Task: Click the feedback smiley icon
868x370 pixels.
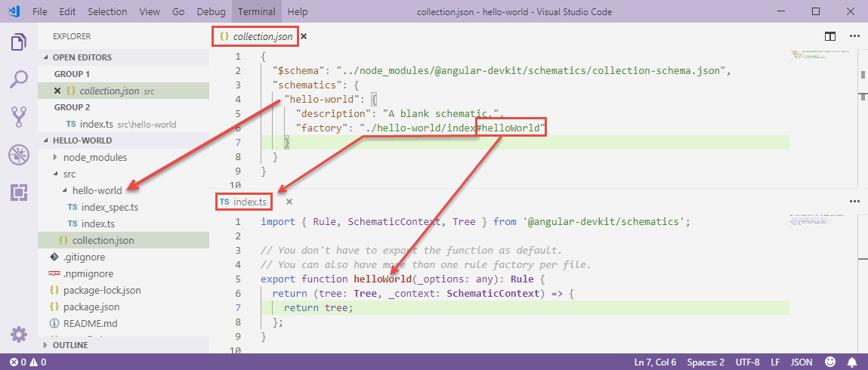Action: 830,362
